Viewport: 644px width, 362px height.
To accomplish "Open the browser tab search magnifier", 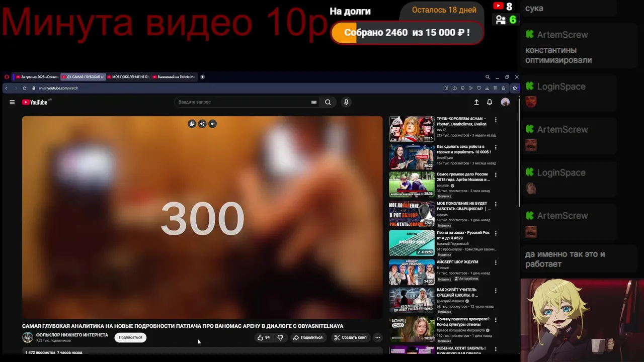I will pyautogui.click(x=487, y=77).
